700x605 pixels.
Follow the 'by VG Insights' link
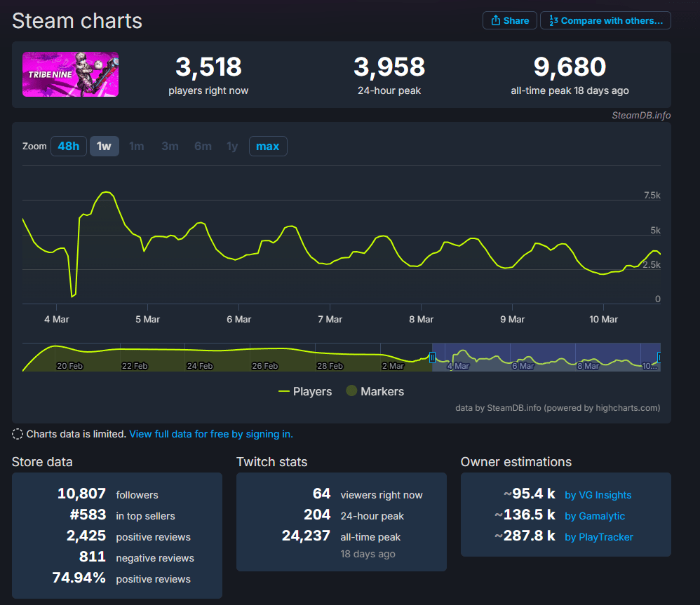(x=598, y=495)
